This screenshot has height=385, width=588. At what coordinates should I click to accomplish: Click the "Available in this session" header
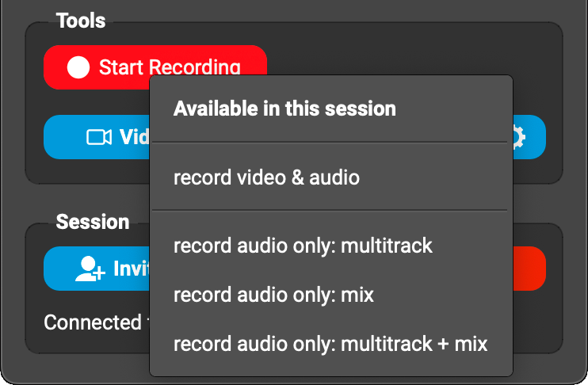284,109
